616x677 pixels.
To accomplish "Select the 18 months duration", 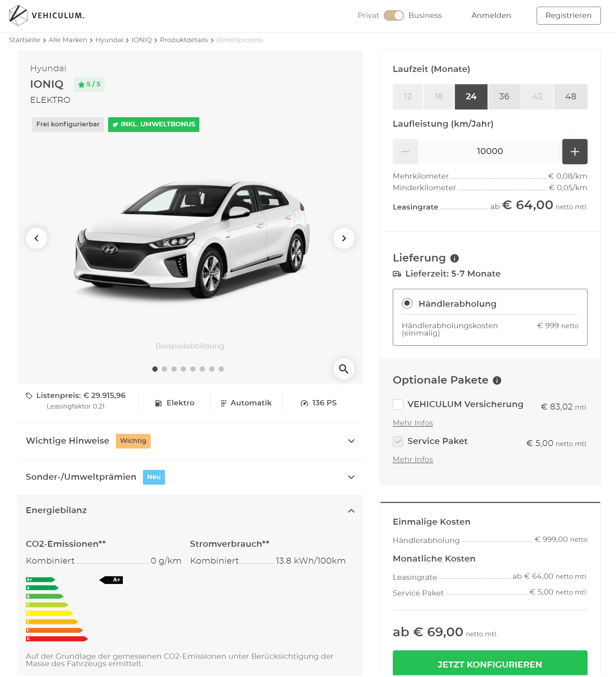I will [439, 97].
